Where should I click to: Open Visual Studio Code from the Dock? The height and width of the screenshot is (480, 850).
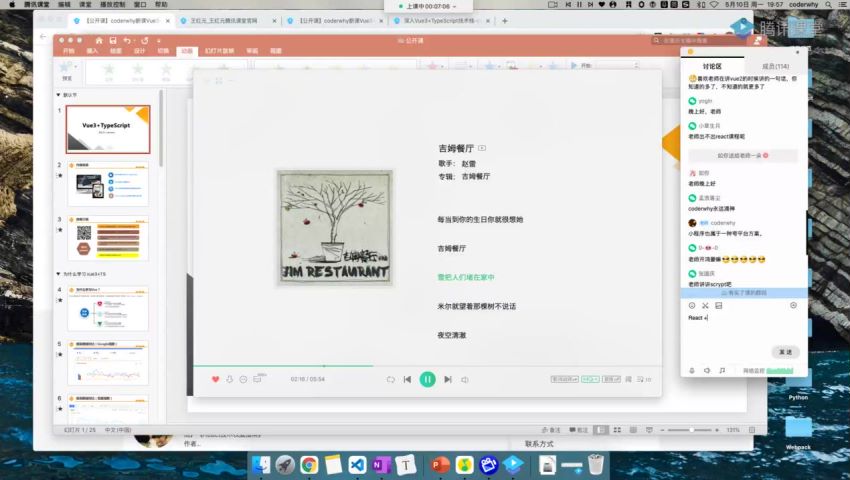[357, 465]
